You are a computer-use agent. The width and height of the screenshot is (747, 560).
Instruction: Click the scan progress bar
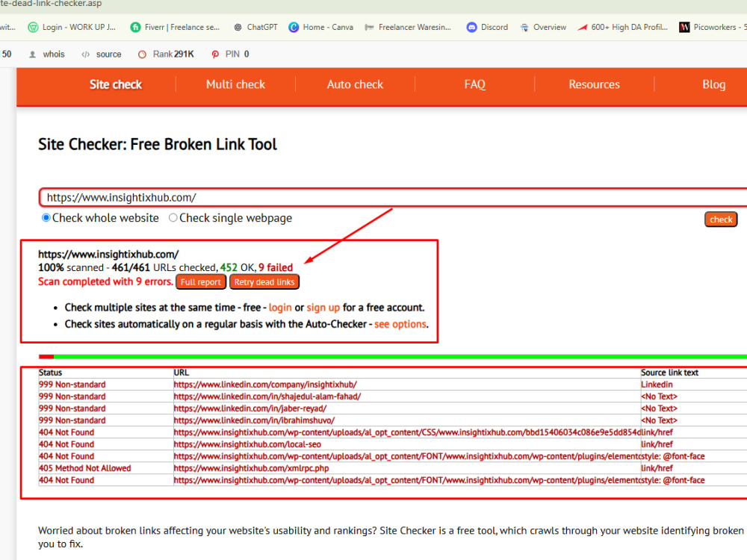pyautogui.click(x=393, y=357)
